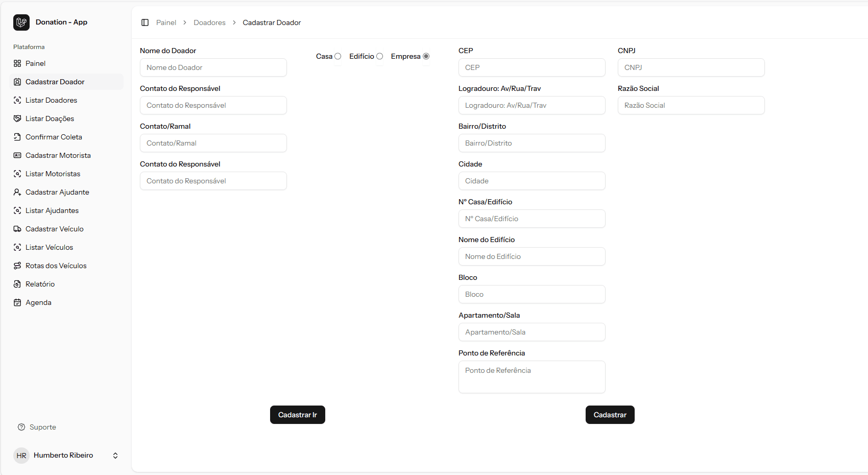The height and width of the screenshot is (475, 868).
Task: Focus the Cidade input field
Action: (532, 181)
